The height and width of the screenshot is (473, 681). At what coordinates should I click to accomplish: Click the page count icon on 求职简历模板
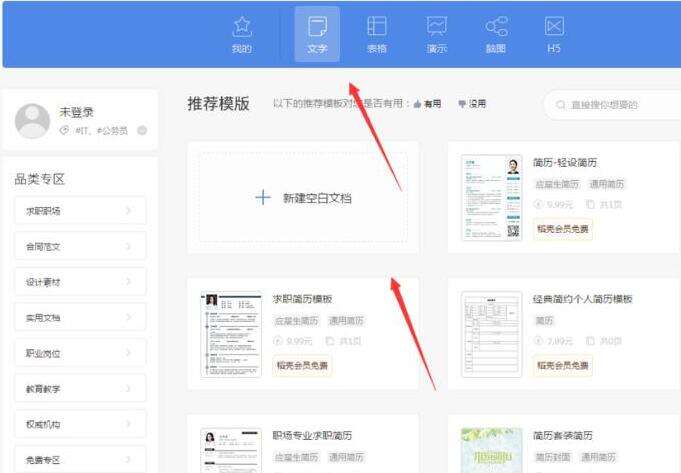tap(330, 341)
